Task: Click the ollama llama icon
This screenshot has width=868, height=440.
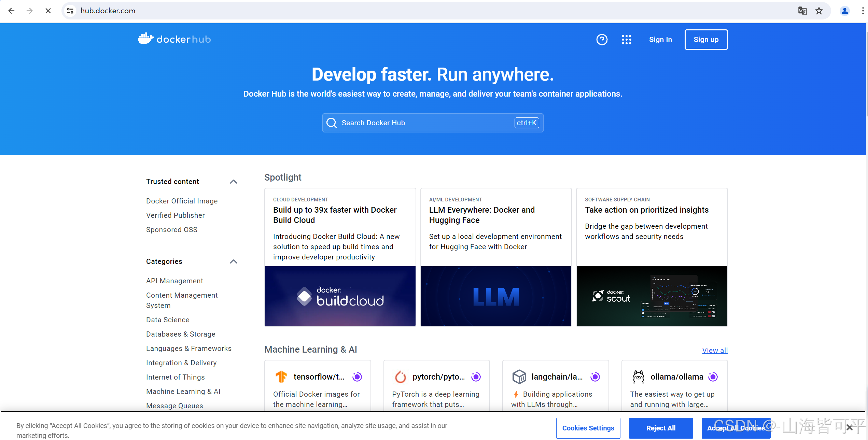Action: 639,377
